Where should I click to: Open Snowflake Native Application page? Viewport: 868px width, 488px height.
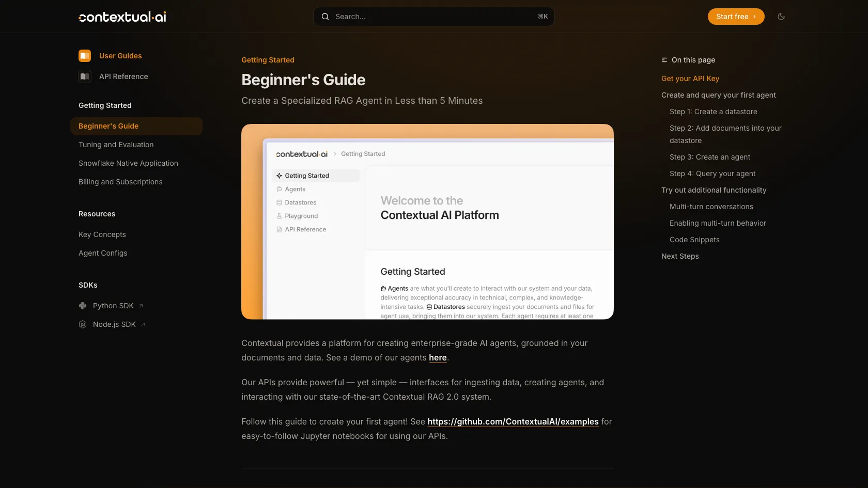(128, 163)
